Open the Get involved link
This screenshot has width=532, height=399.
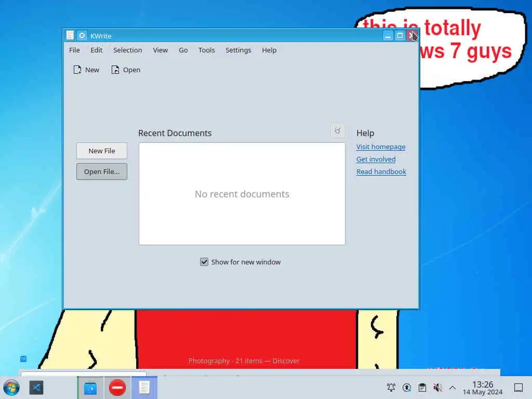click(376, 159)
